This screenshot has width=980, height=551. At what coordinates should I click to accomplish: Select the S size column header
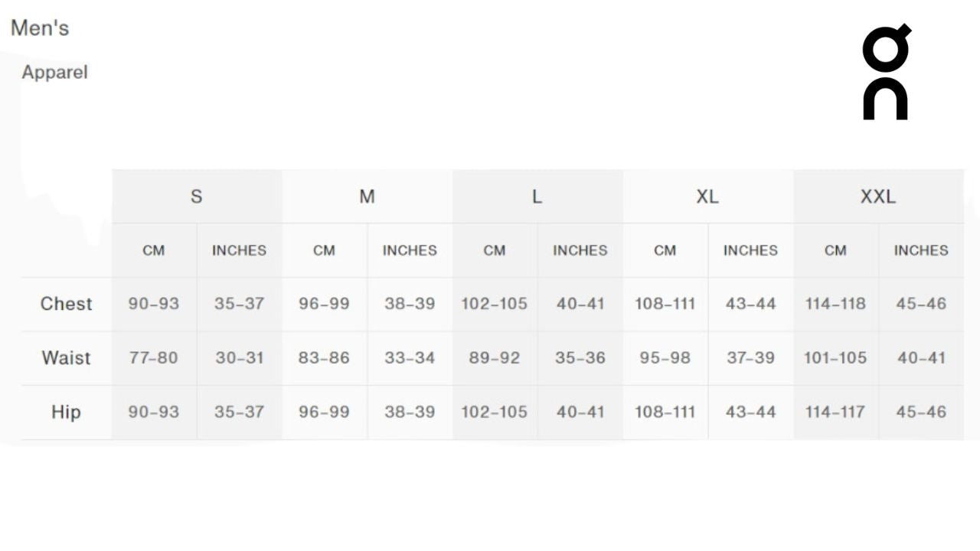click(197, 197)
